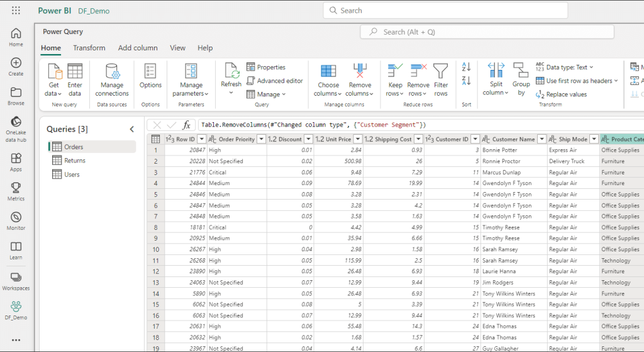Open Browse in left sidebar
Screen dimensions: 644x352
pyautogui.click(x=16, y=96)
